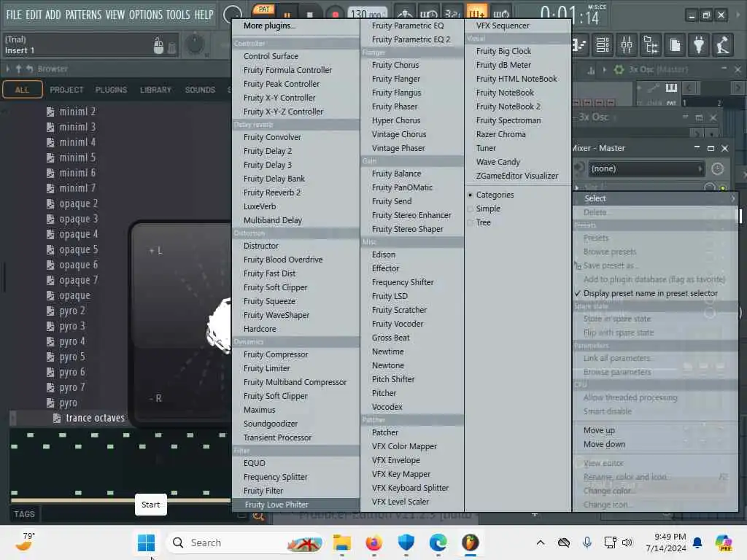Click the 130 tempo value
This screenshot has height=560, width=747.
click(368, 15)
